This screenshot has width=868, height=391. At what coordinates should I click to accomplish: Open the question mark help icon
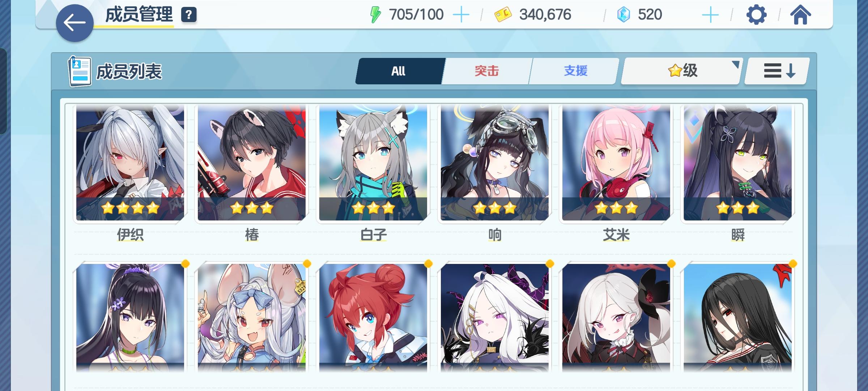click(x=189, y=15)
